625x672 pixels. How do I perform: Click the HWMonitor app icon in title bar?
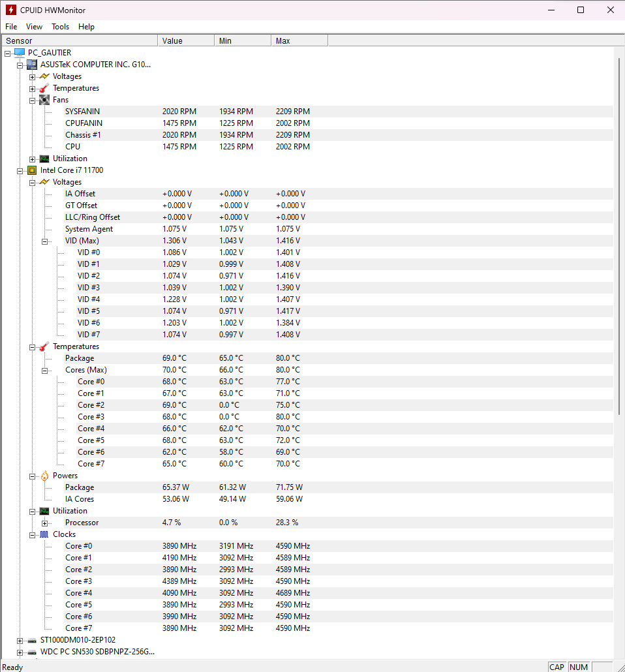10,10
